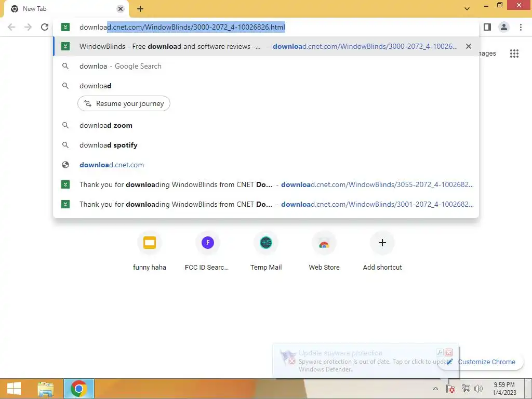Reload the current page

coord(45,27)
